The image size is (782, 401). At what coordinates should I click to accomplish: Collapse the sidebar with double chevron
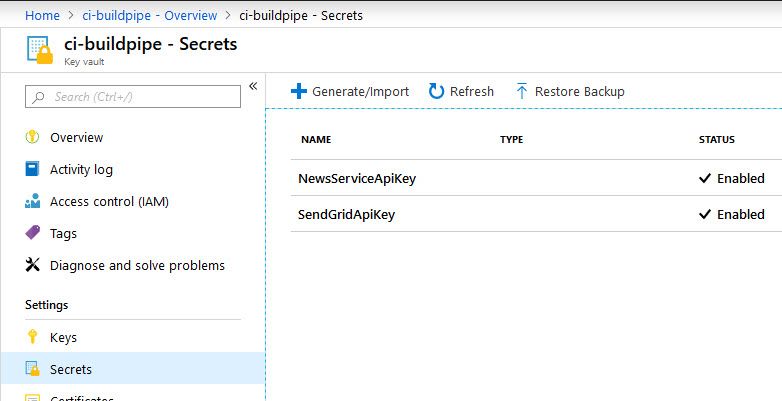pos(253,86)
